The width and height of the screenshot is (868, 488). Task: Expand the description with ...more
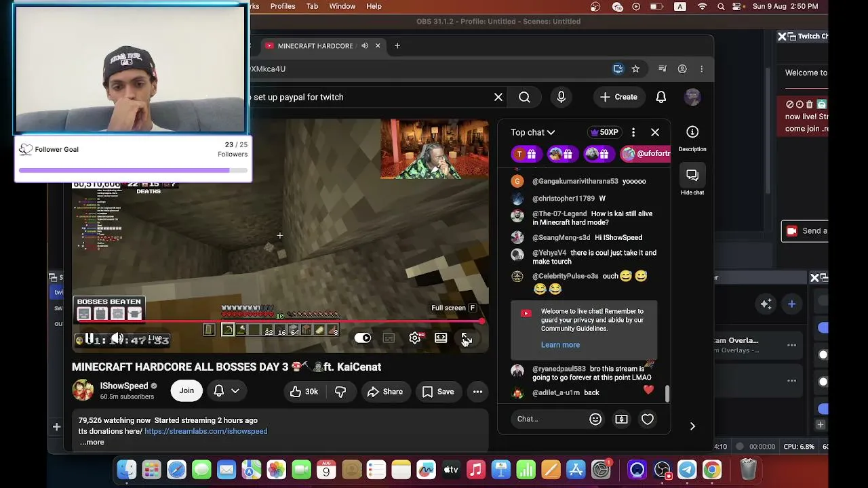(x=92, y=442)
